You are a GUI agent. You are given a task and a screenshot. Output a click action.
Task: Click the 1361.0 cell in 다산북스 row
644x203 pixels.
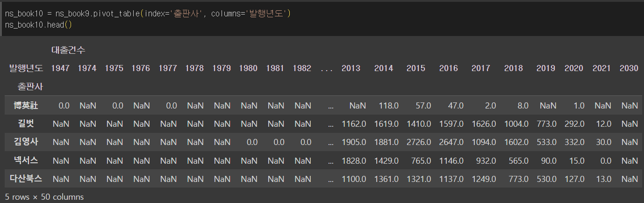point(386,179)
